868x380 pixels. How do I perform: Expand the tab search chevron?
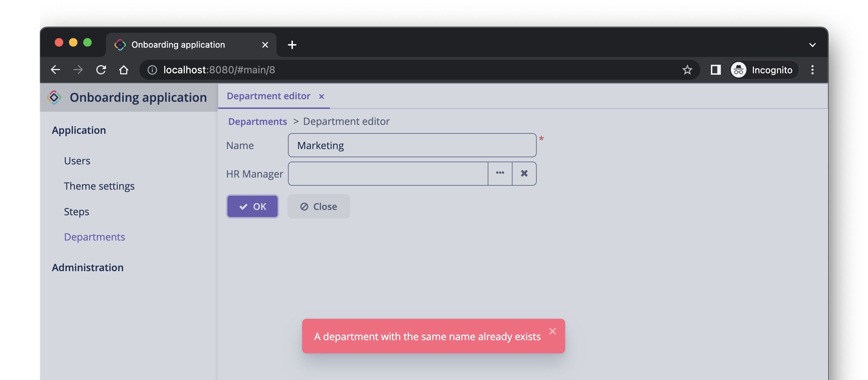point(812,45)
